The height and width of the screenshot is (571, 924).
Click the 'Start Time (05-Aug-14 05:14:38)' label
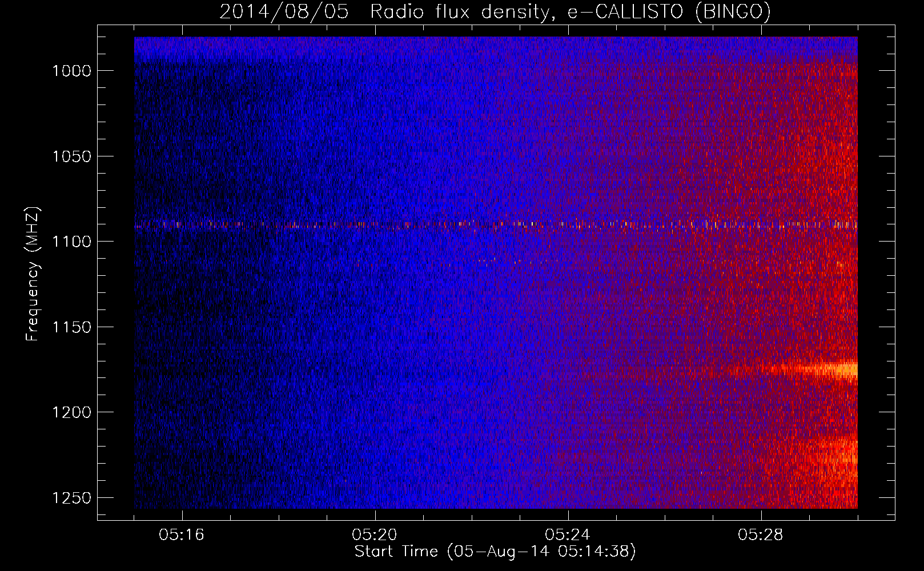pyautogui.click(x=495, y=552)
